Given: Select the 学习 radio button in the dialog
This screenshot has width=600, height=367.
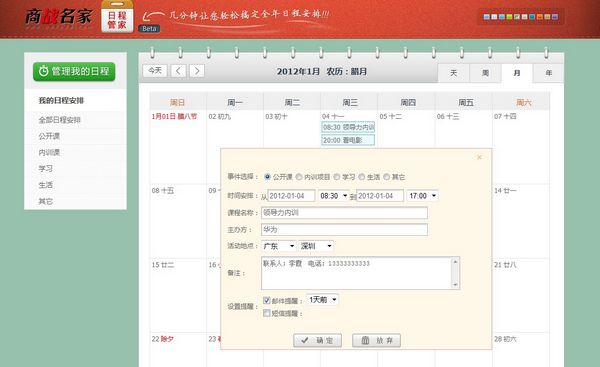Looking at the screenshot, I should 337,177.
